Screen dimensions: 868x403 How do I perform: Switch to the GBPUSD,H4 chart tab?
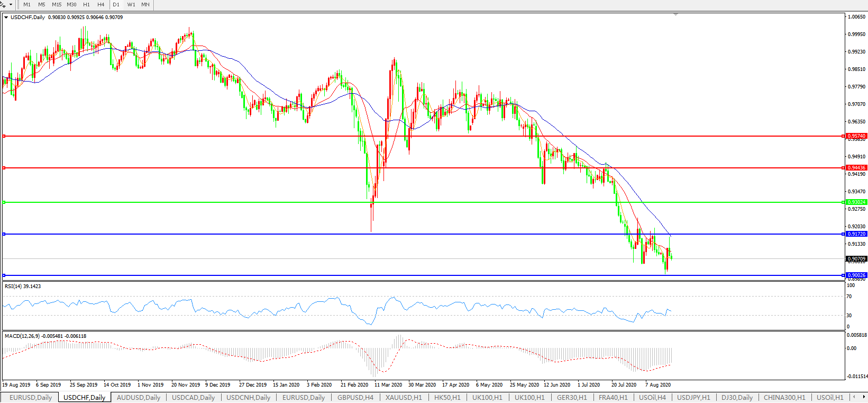coord(355,397)
